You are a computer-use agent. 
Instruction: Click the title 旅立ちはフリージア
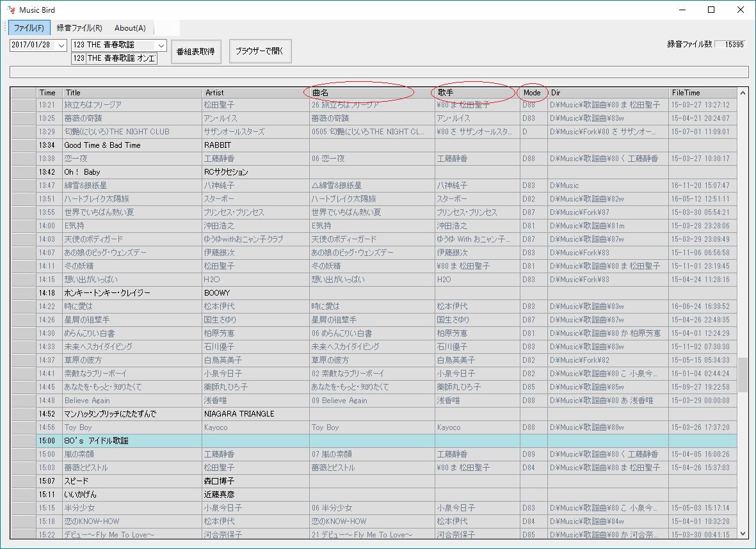(x=93, y=104)
